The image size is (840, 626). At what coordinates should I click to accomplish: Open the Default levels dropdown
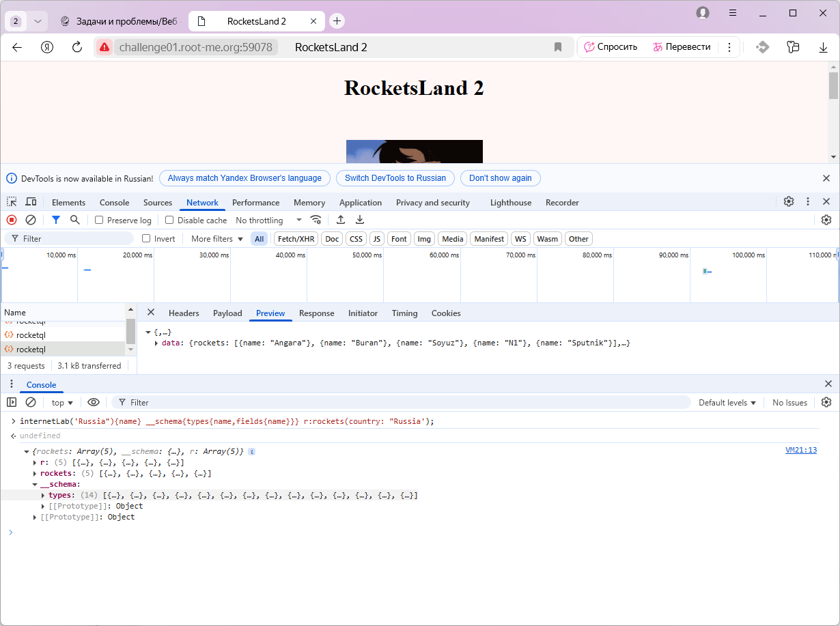click(727, 403)
